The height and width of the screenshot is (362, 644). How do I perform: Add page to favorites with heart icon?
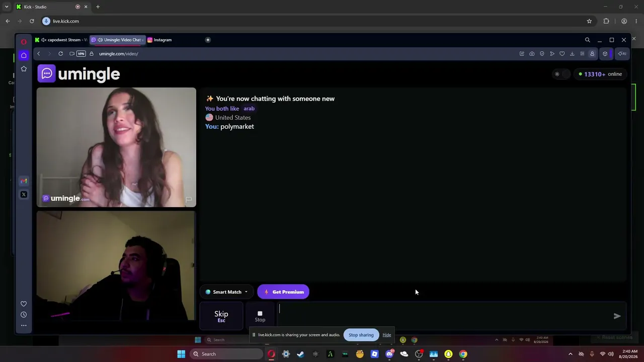(x=562, y=54)
